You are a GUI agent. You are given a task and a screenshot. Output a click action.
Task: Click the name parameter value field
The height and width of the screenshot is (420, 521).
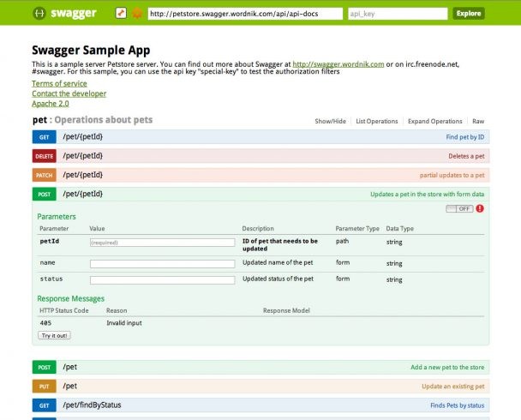(163, 264)
